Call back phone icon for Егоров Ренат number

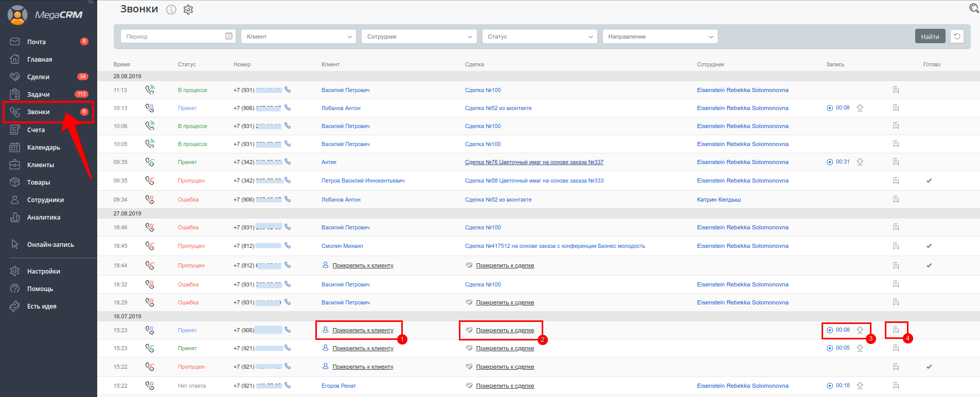click(288, 385)
